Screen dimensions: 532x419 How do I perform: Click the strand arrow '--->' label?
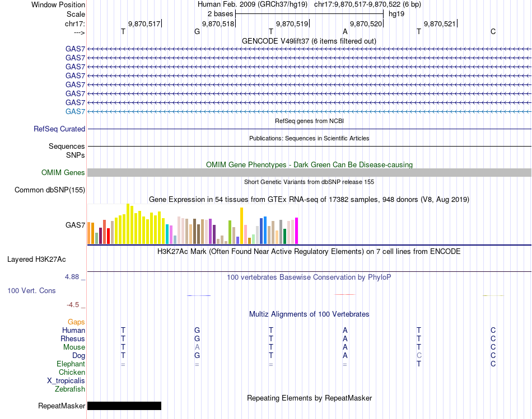(x=79, y=32)
